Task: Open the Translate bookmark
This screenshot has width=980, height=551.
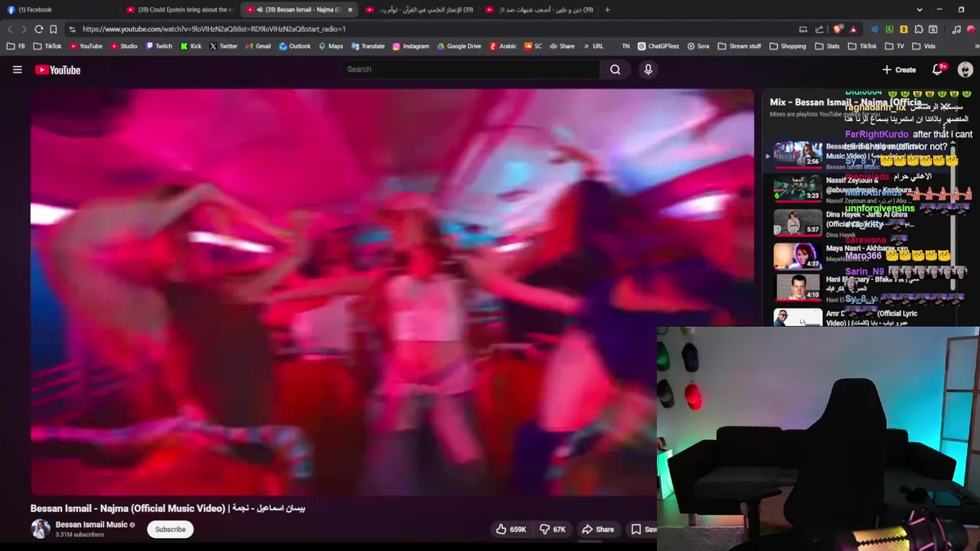Action: coord(367,46)
